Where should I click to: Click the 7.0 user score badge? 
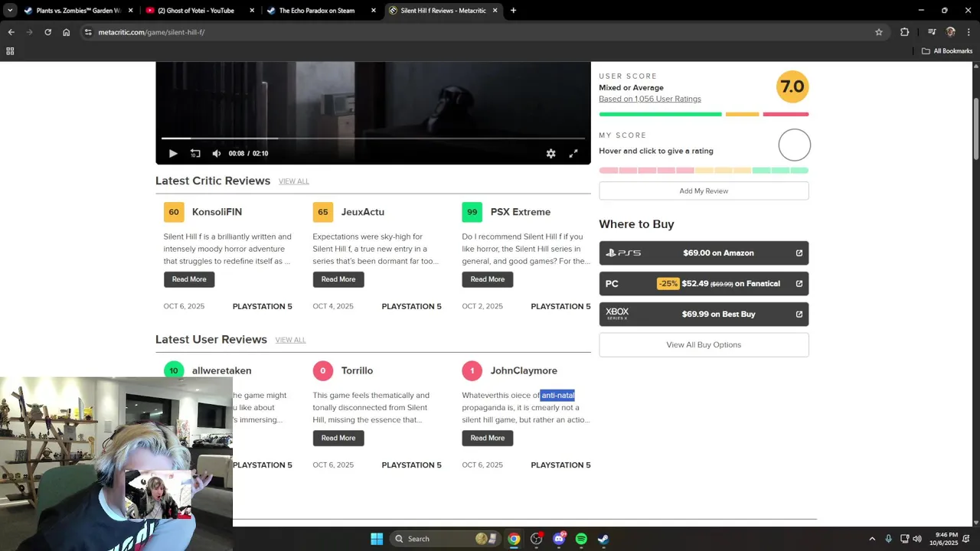pos(792,86)
